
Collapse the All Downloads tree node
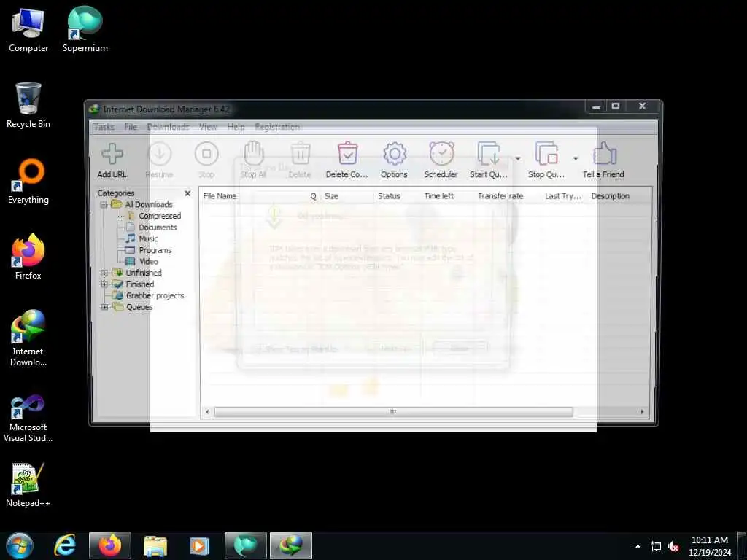point(104,205)
